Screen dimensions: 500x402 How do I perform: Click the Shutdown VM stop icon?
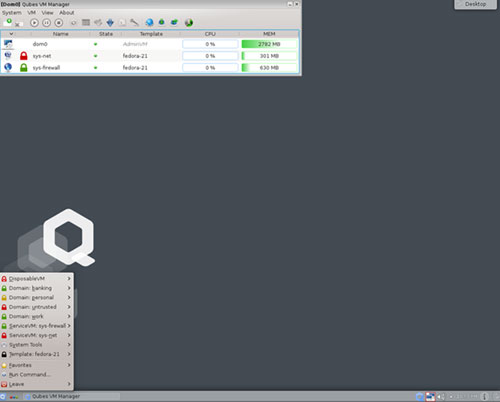[x=59, y=23]
